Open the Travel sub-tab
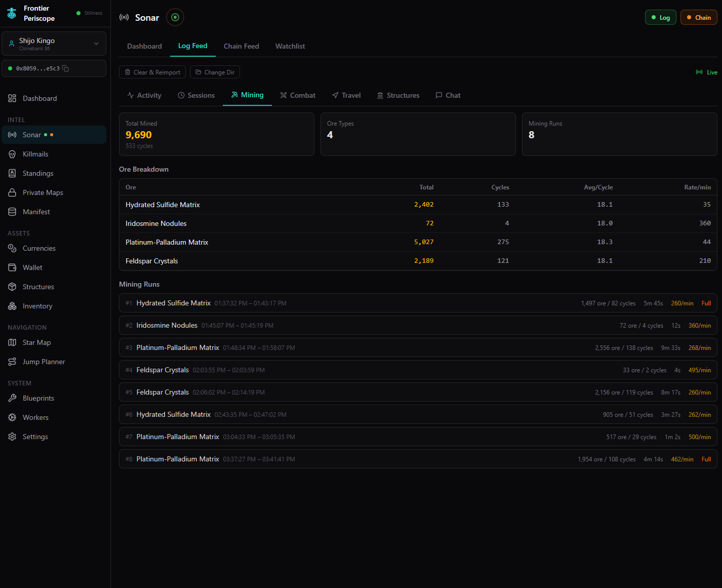Image resolution: width=722 pixels, height=588 pixels. (x=346, y=95)
